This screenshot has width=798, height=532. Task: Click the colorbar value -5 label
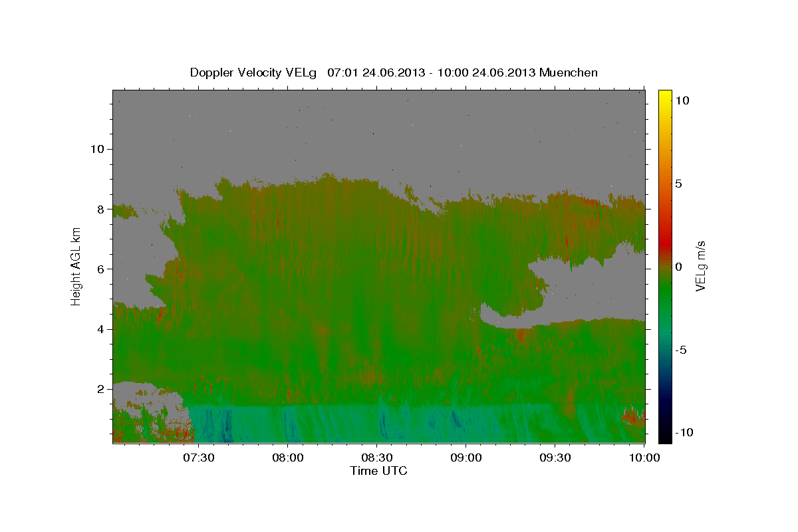(x=680, y=350)
